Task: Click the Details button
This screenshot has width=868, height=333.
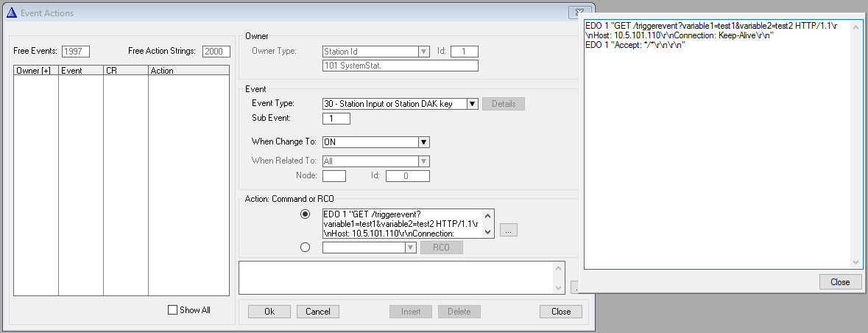Action: coord(503,104)
